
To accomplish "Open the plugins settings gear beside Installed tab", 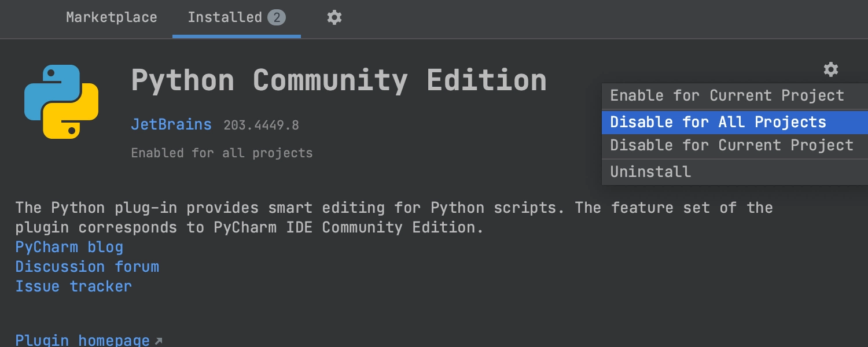I will (334, 17).
